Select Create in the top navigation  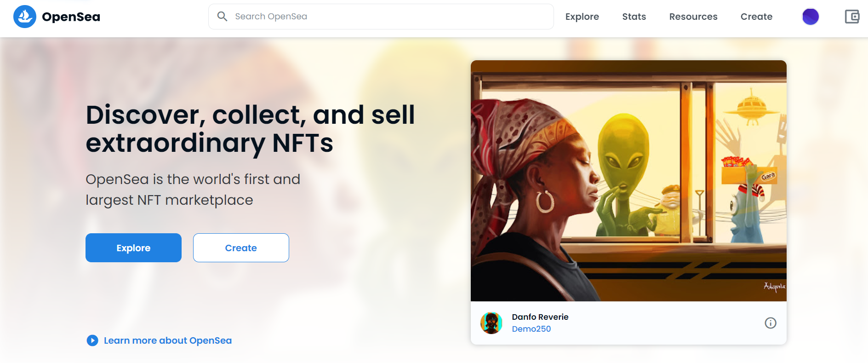click(756, 17)
